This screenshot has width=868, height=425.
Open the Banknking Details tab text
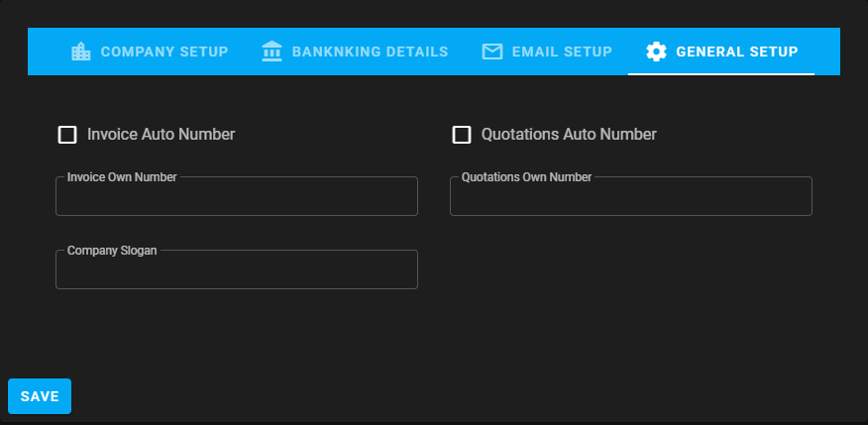(x=370, y=52)
